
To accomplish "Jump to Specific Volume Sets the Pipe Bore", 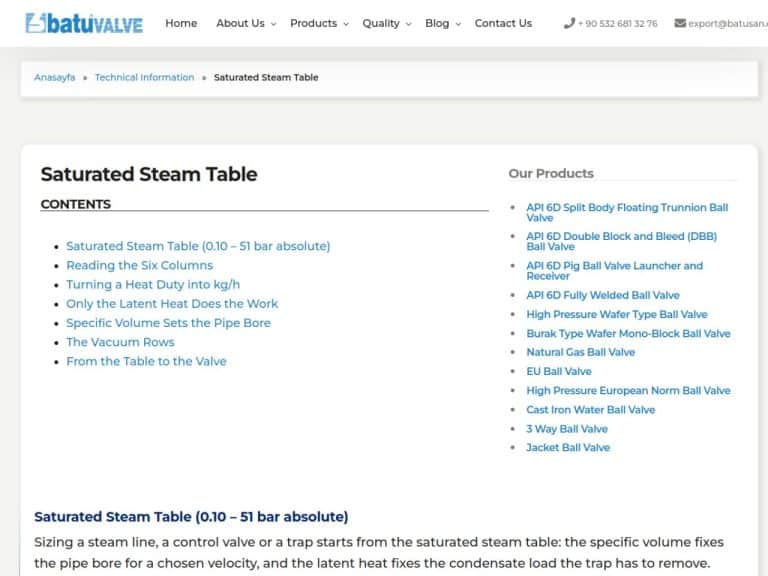I will (168, 323).
